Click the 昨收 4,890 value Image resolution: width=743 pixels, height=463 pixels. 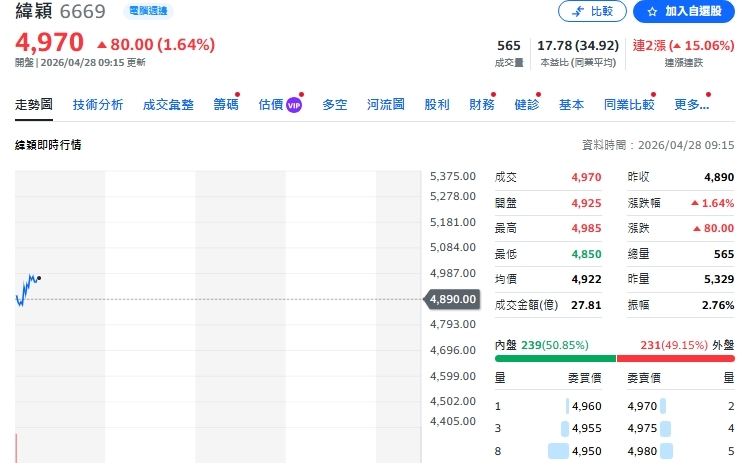tap(719, 177)
